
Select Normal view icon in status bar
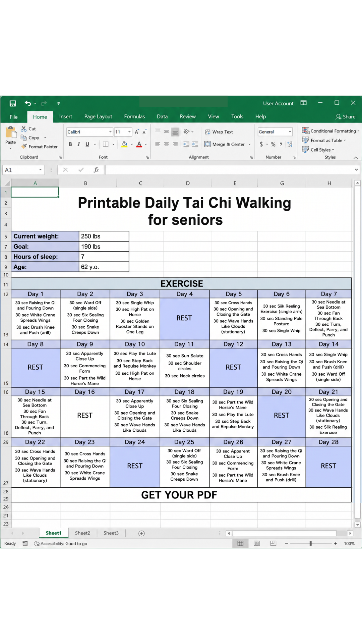(240, 543)
